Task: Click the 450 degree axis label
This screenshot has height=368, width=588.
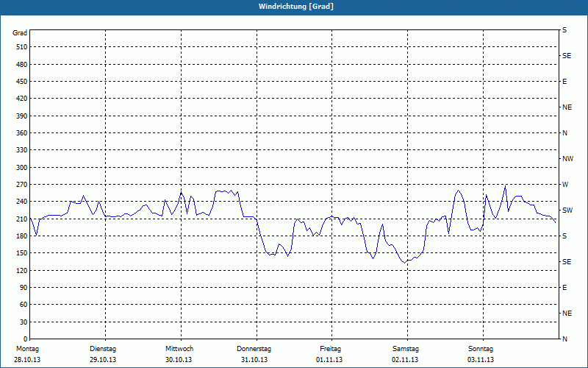Action: 22,82
